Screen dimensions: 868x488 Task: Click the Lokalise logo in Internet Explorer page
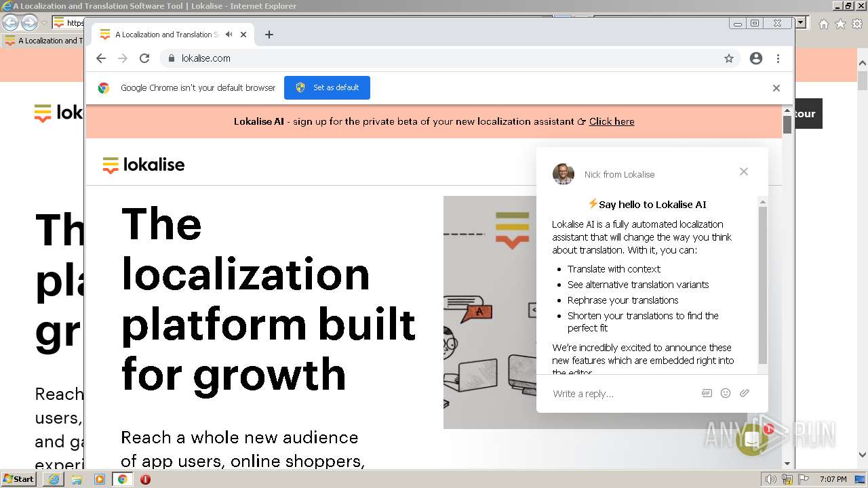click(58, 113)
